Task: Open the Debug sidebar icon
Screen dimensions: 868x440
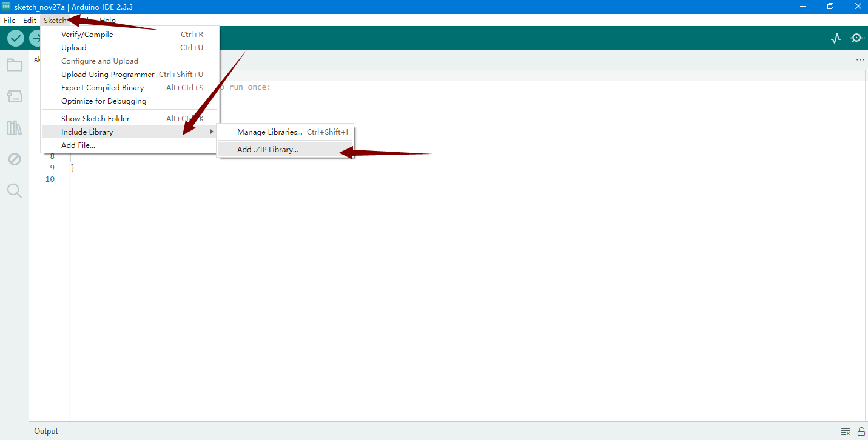Action: (15, 159)
